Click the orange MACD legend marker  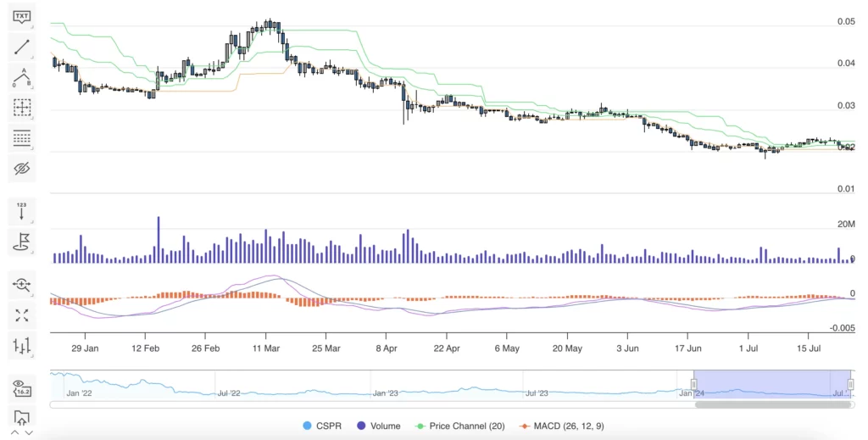pos(524,426)
